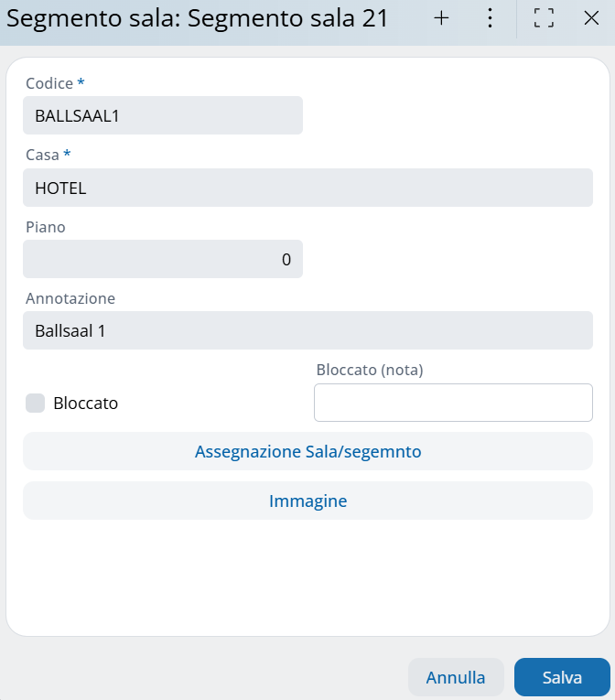Expand the Immagine section
615x700 pixels.
coord(307,501)
